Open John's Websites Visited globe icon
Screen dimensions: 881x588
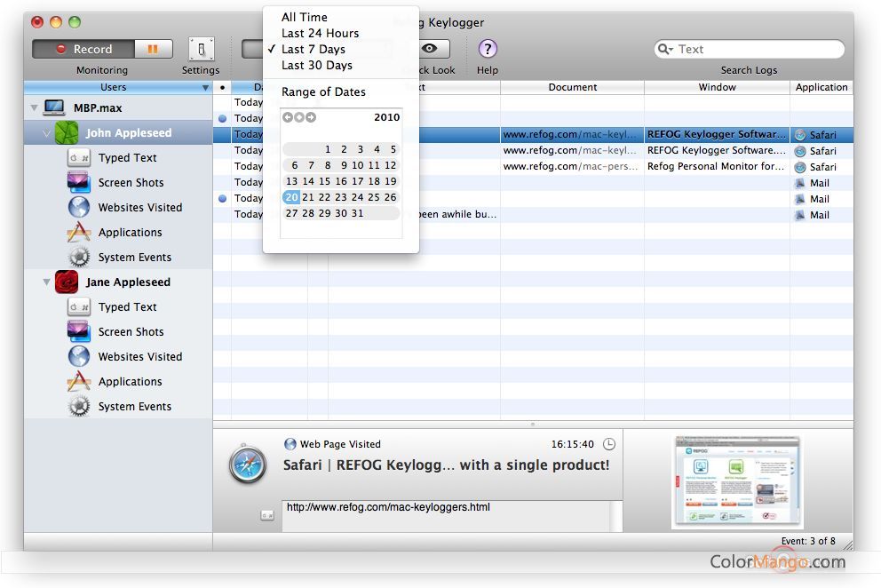(x=79, y=208)
